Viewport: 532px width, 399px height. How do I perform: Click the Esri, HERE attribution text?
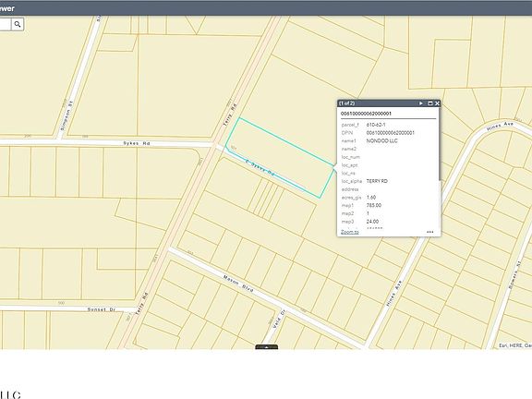click(515, 345)
